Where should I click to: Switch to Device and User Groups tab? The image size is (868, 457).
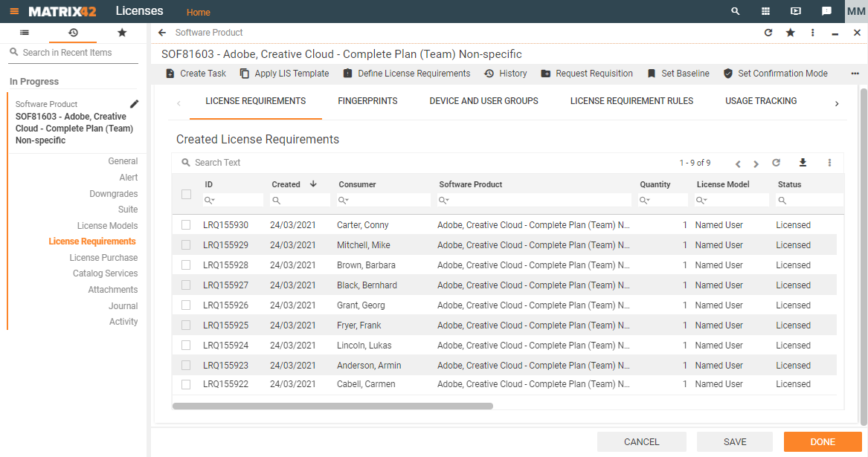[483, 101]
